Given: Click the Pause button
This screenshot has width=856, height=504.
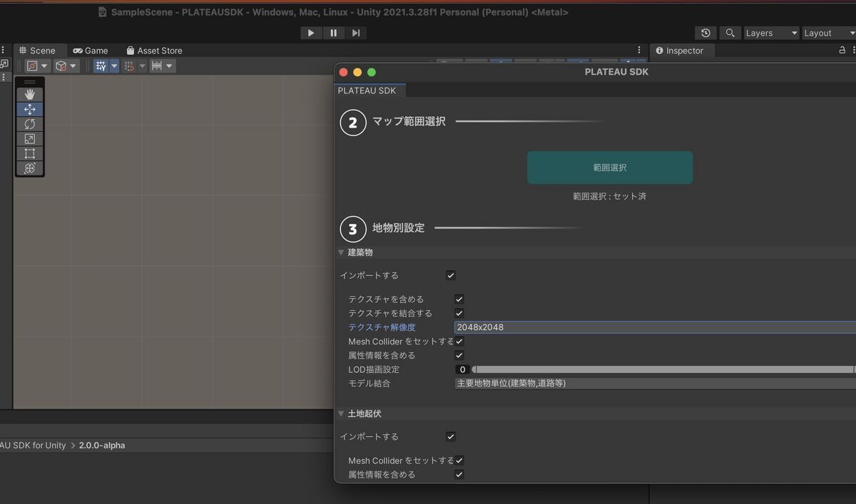Looking at the screenshot, I should 333,33.
